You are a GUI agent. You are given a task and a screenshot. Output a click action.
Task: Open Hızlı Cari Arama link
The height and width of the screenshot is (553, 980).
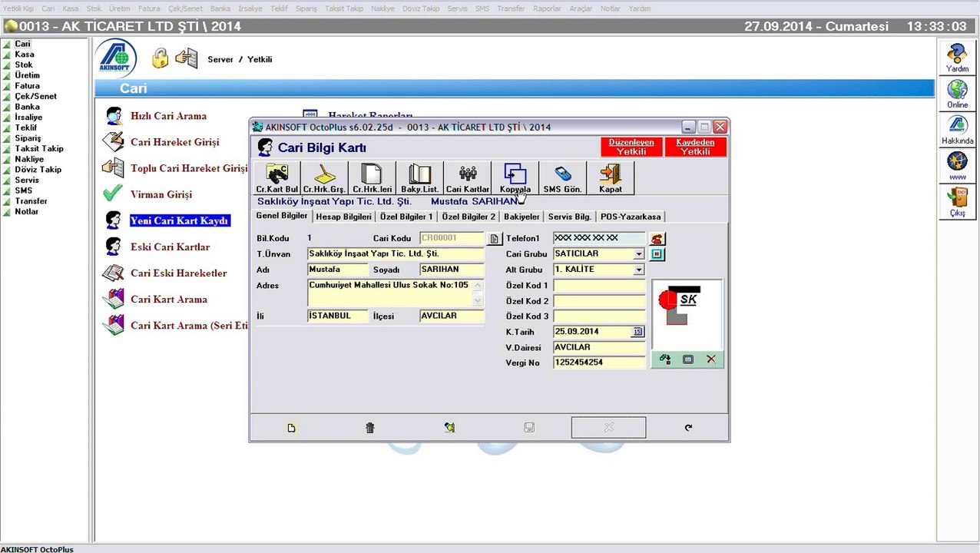tap(168, 116)
